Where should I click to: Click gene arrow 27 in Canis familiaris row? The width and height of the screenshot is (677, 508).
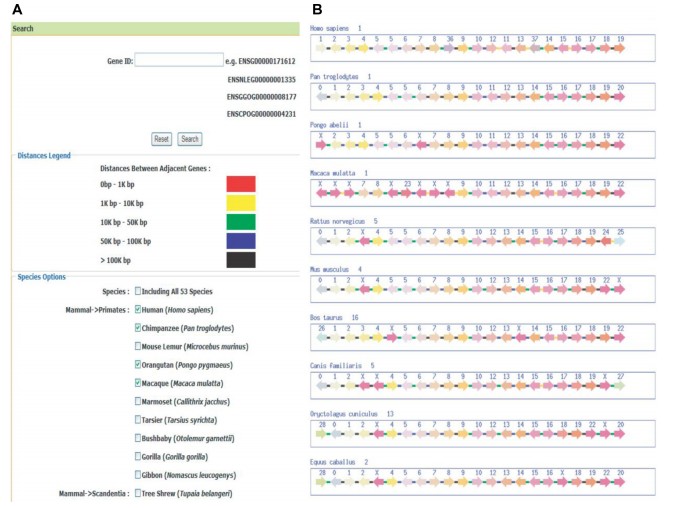(621, 386)
